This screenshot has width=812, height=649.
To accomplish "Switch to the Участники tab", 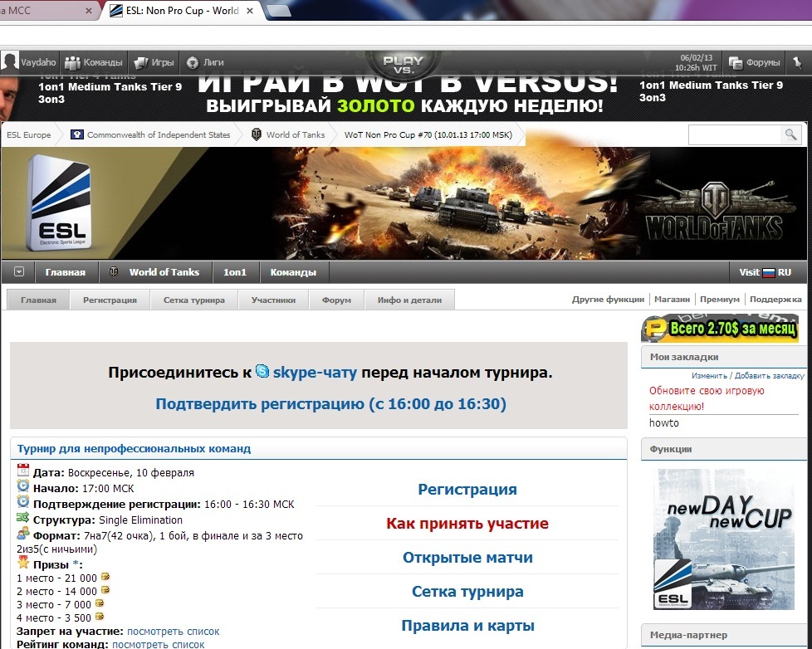I will click(x=273, y=300).
